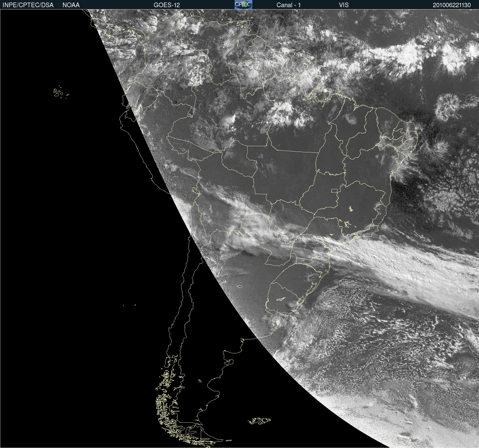Click the VIS channel label
The image size is (479, 448).
click(344, 5)
